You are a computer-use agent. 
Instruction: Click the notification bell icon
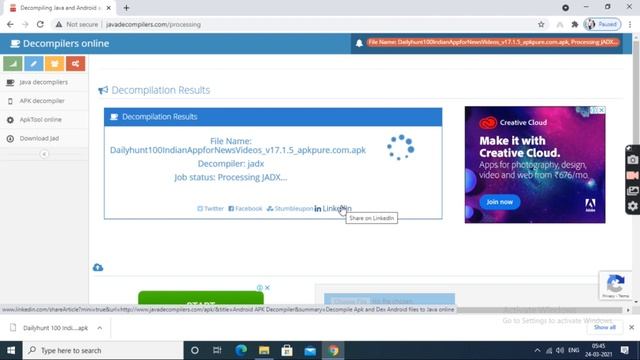pos(359,43)
